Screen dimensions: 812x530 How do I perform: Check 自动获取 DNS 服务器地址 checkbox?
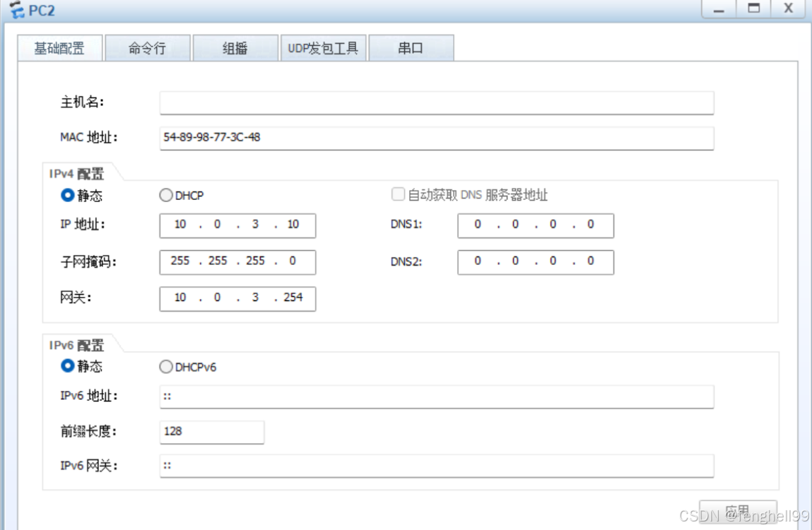[398, 194]
